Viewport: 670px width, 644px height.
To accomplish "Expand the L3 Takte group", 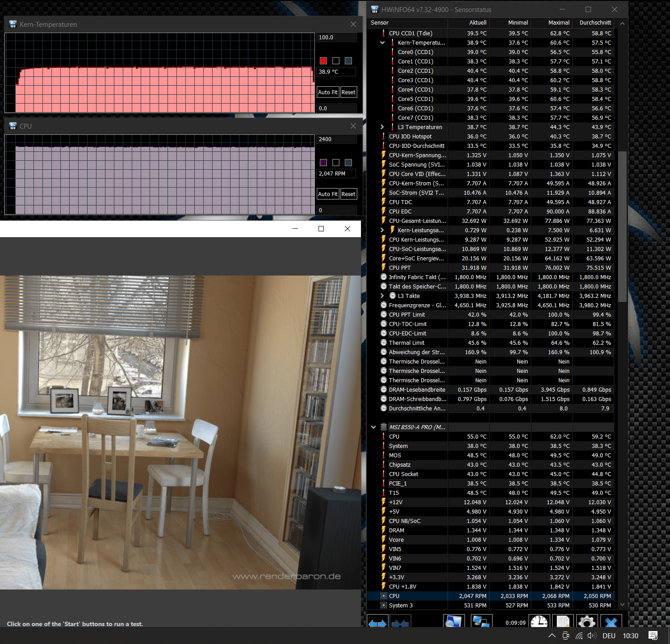I will point(382,296).
